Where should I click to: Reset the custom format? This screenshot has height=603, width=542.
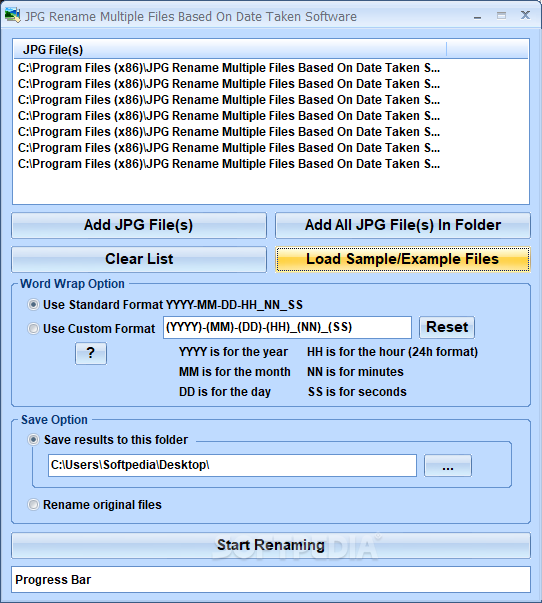(x=447, y=327)
